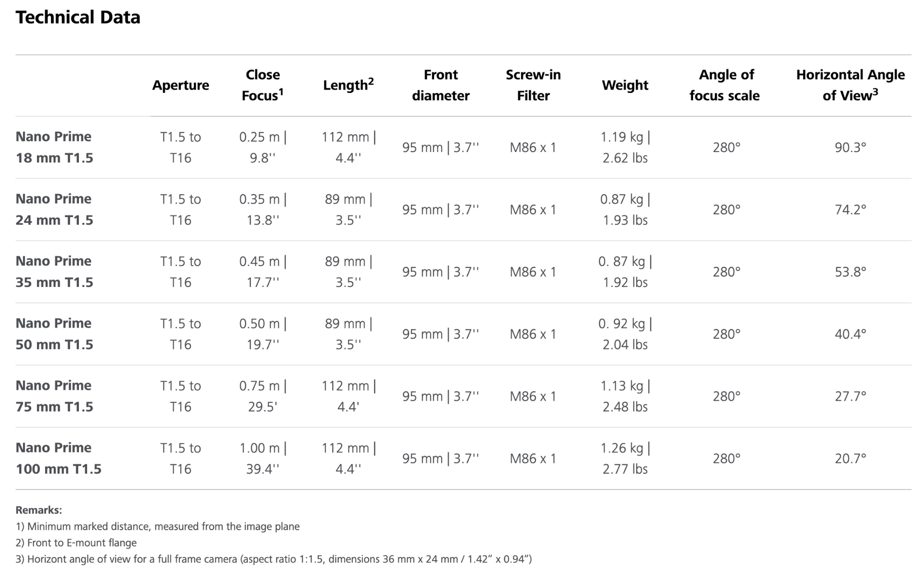The image size is (924, 577).
Task: Select the Nano Prime 35 mm T1.5 row label
Action: coord(54,271)
